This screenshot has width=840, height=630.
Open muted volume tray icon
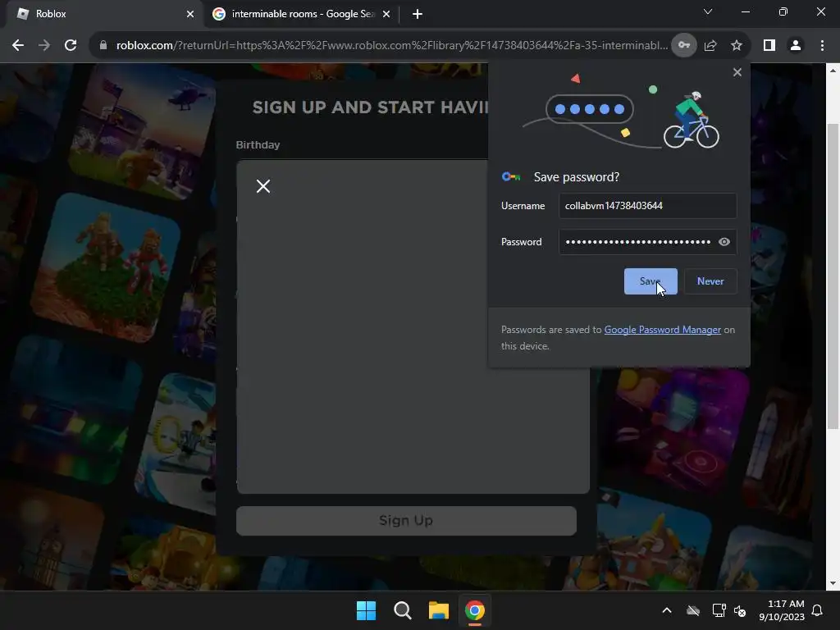740,610
